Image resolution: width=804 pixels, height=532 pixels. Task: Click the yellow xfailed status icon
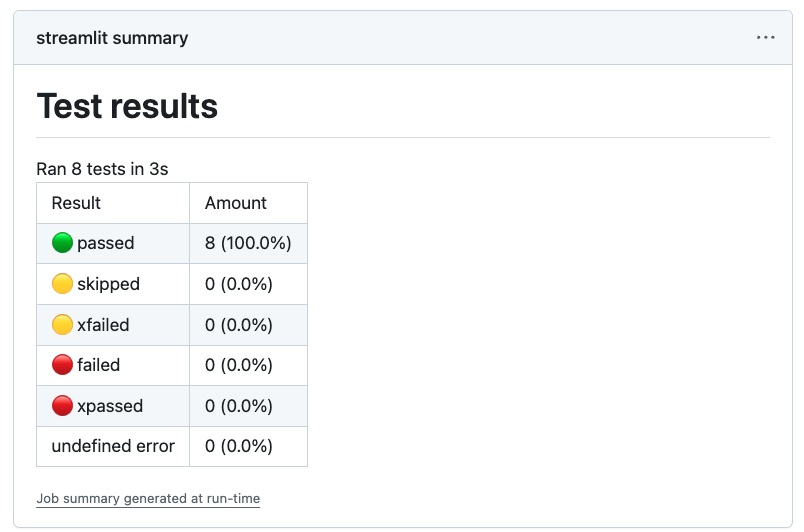[x=63, y=325]
